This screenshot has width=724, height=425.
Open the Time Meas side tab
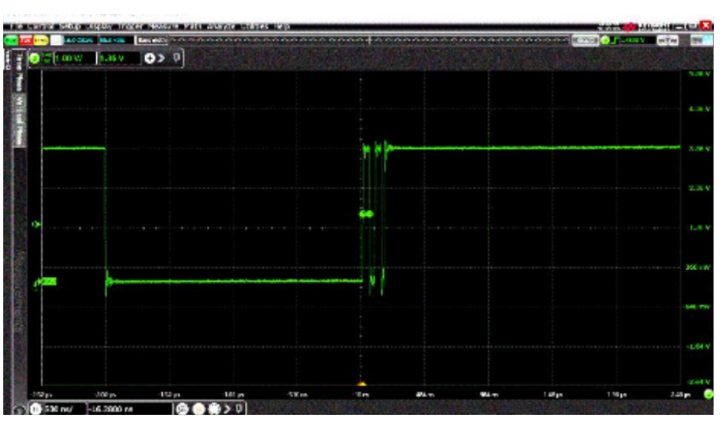click(19, 73)
